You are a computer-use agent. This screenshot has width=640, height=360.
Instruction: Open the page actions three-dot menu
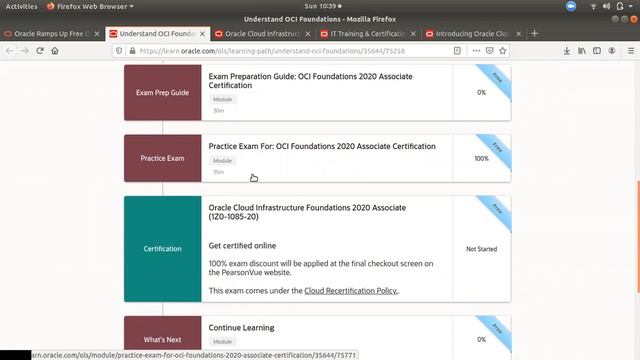tap(476, 51)
